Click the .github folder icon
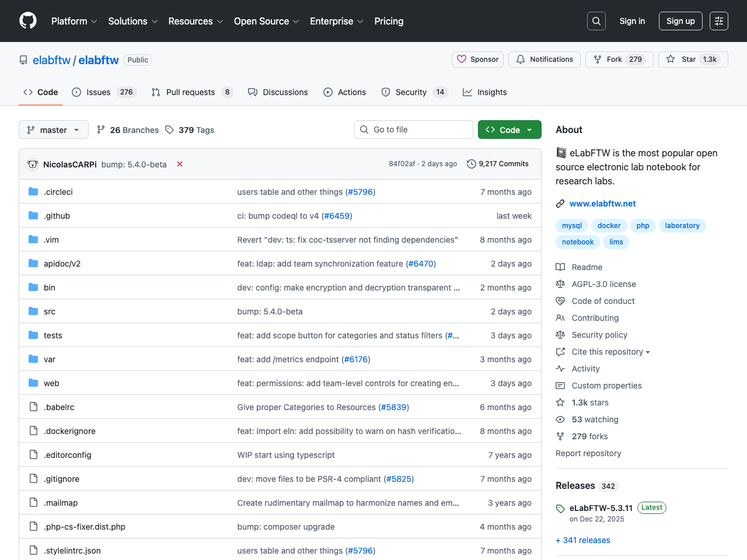Image resolution: width=747 pixels, height=560 pixels. [33, 215]
